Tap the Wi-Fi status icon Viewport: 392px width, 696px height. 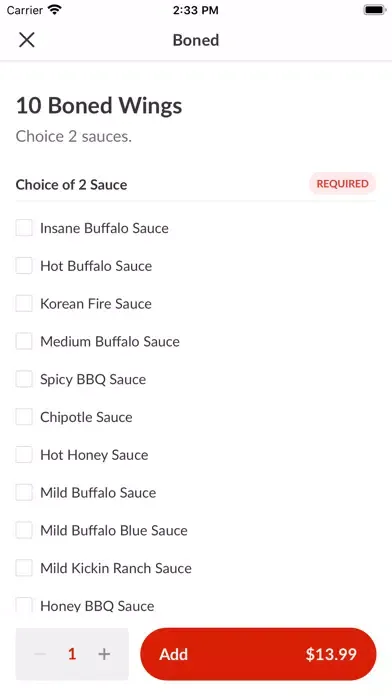coord(55,10)
